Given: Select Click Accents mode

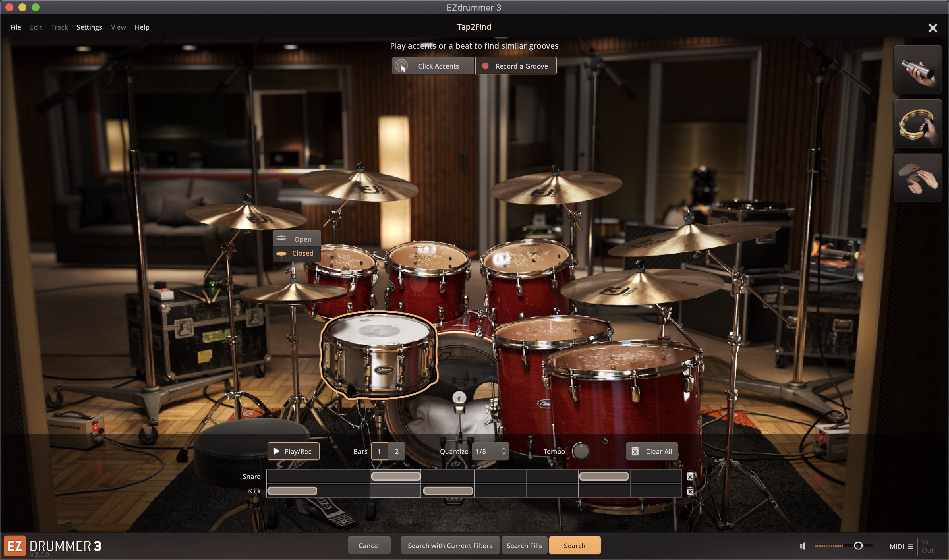Looking at the screenshot, I should 433,66.
